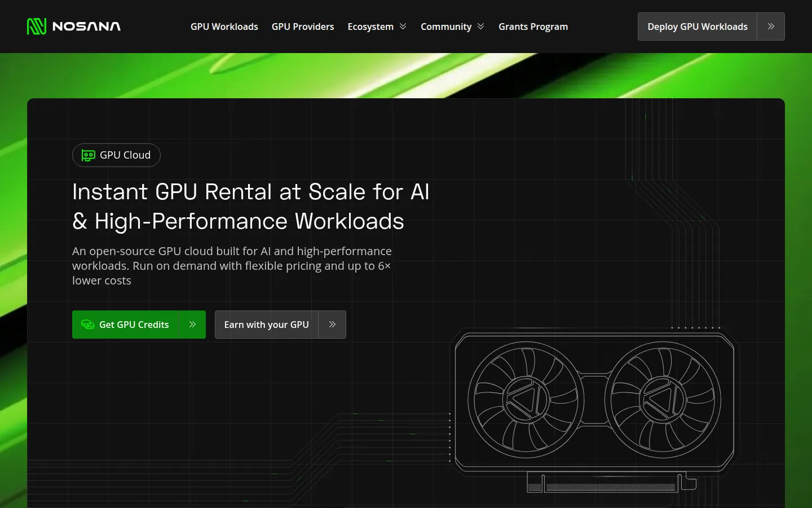Click GPU card icon in GPU Cloud badge
This screenshot has width=812, height=508.
tap(89, 155)
